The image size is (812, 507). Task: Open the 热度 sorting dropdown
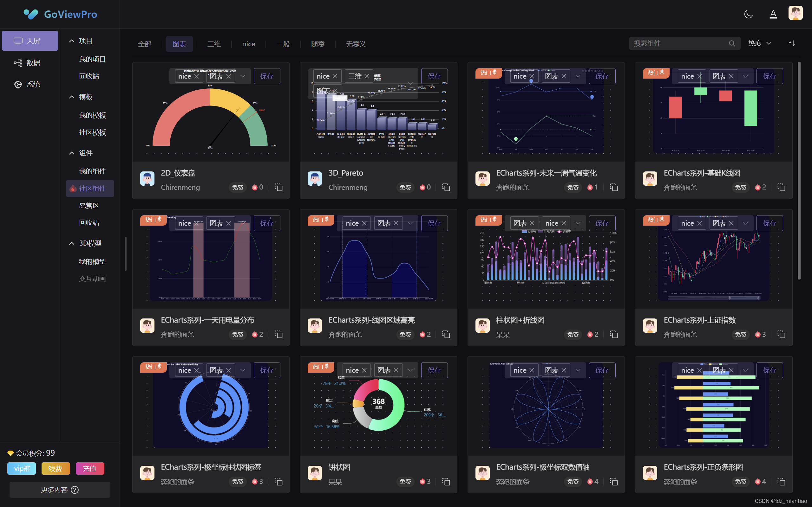coord(759,43)
